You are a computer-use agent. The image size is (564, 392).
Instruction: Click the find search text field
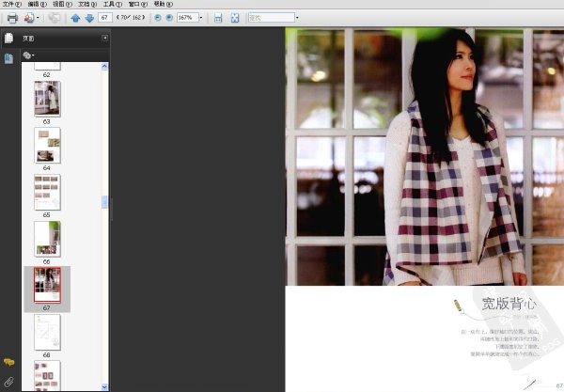coord(272,18)
